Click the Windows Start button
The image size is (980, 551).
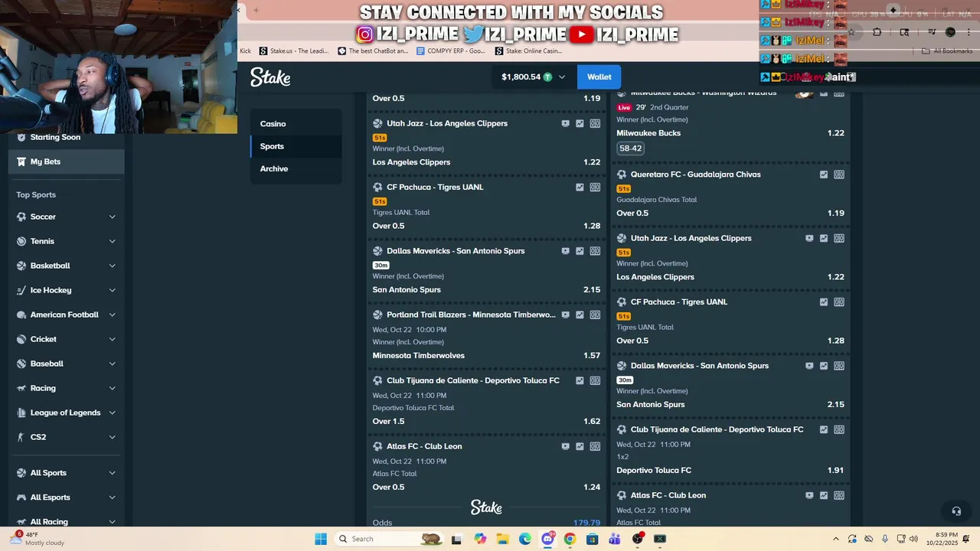pyautogui.click(x=321, y=539)
